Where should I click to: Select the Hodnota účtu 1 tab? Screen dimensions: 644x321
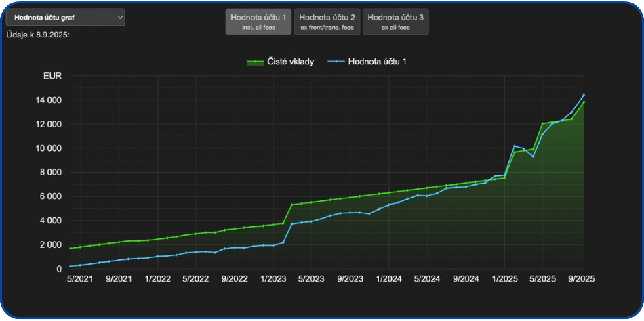pos(258,22)
